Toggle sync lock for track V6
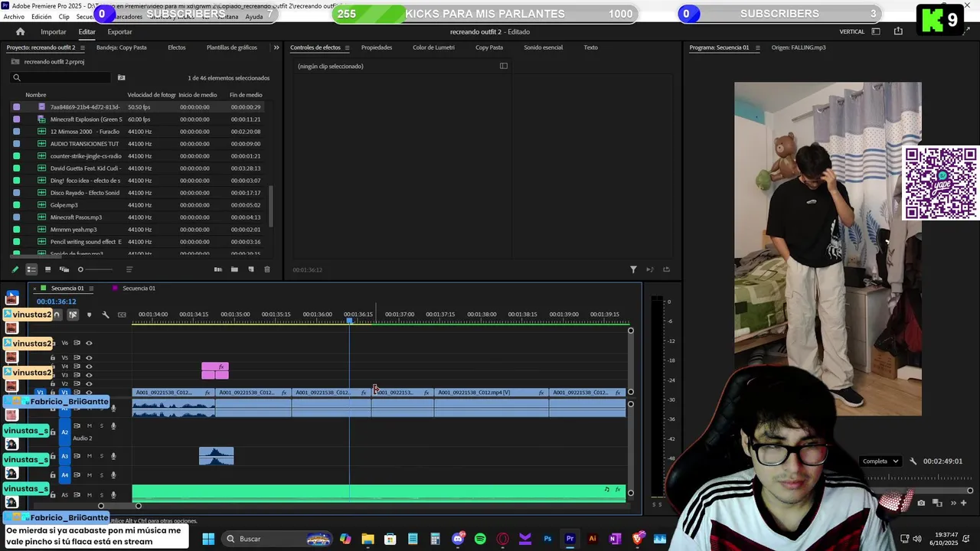980x551 pixels. point(77,343)
